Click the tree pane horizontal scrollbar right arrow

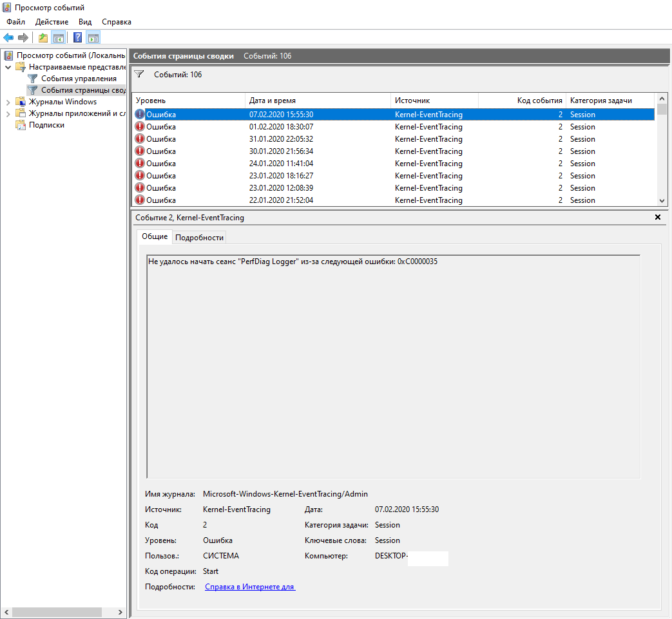pyautogui.click(x=120, y=612)
